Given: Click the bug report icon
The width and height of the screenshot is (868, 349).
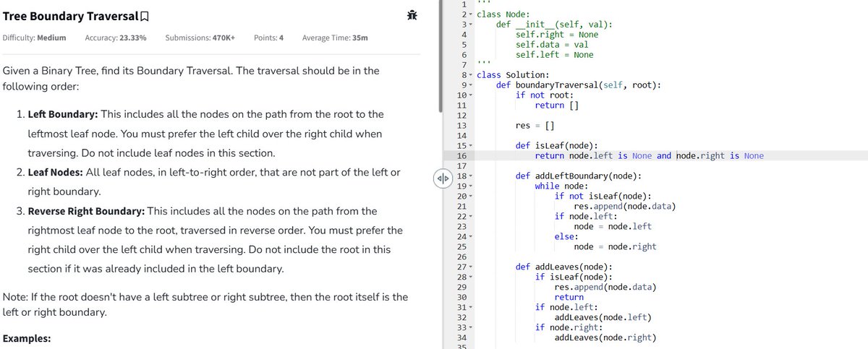Looking at the screenshot, I should 412,15.
